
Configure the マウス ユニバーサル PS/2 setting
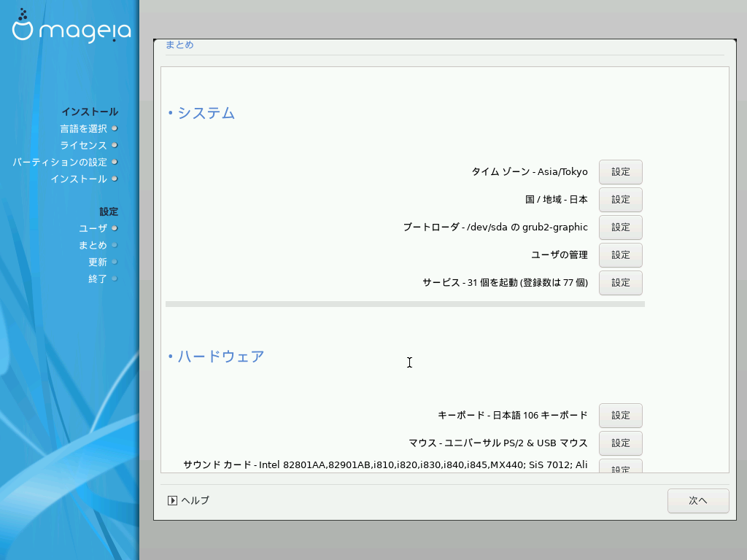[x=620, y=443]
